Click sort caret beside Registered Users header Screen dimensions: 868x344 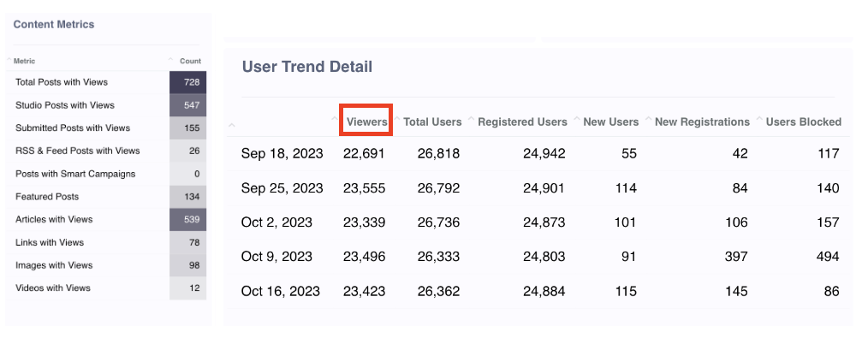[471, 118]
